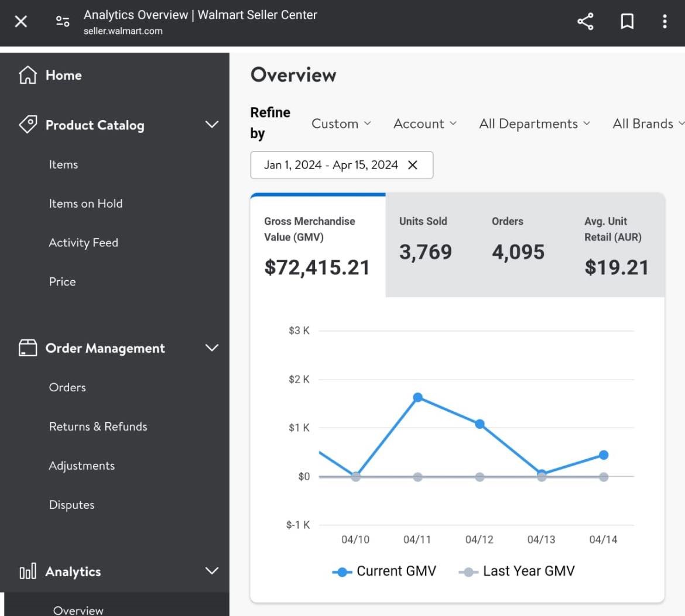685x616 pixels.
Task: Collapse the Order Management section chevron
Action: click(x=212, y=348)
